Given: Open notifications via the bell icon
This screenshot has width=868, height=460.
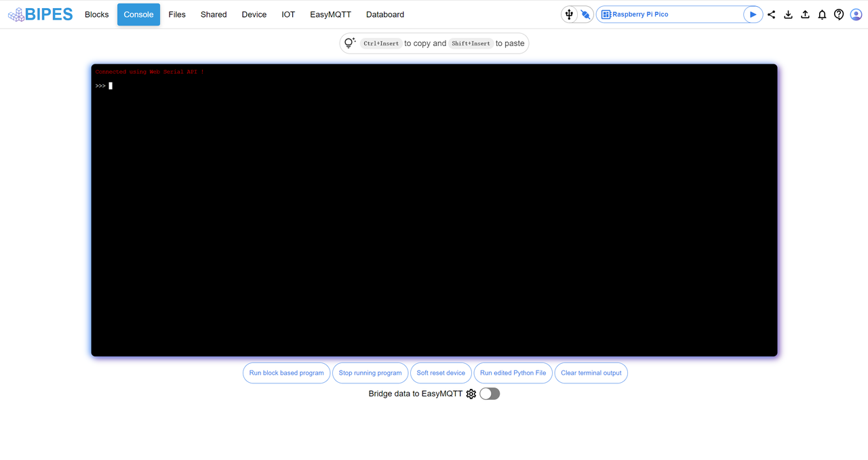Looking at the screenshot, I should pyautogui.click(x=822, y=14).
